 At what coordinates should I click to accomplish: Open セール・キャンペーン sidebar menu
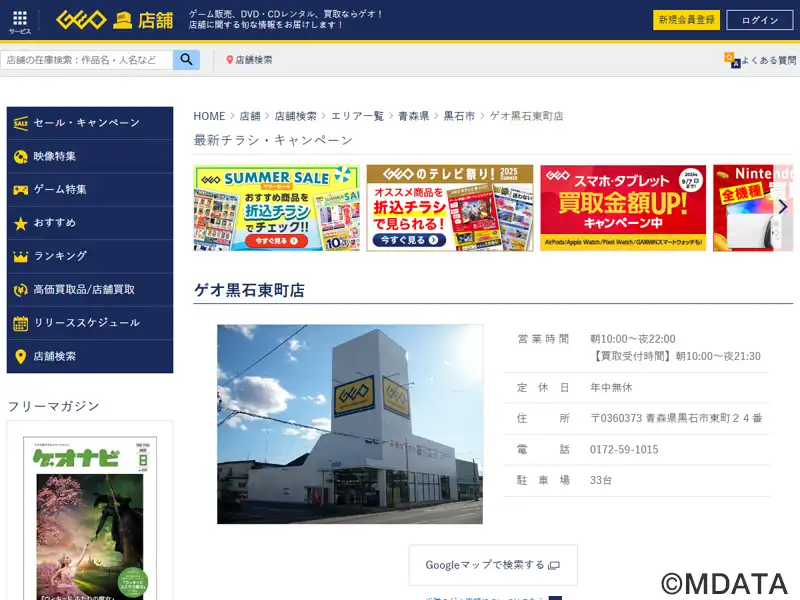point(90,123)
